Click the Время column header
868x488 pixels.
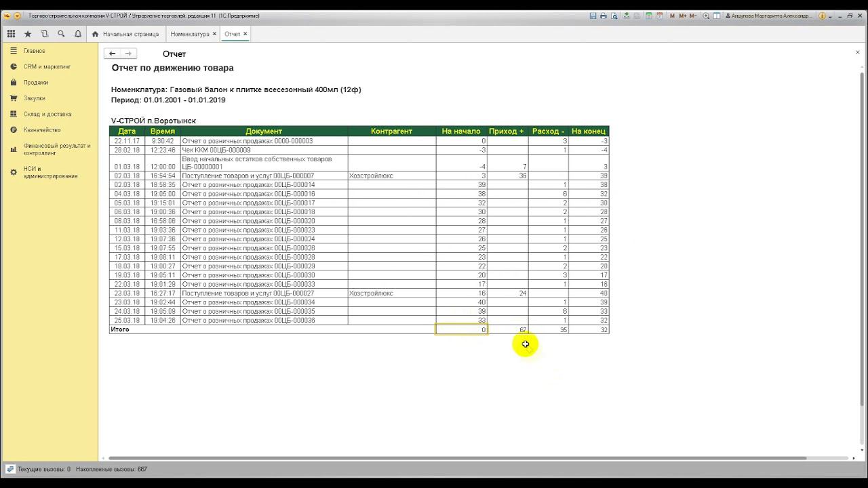[x=163, y=131]
